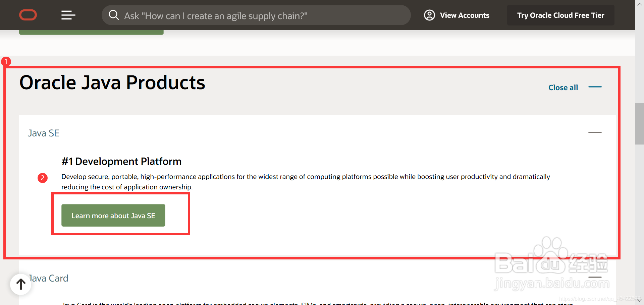Viewport: 644px width, 305px height.
Task: Click Learn more about Java SE button
Action: [113, 216]
